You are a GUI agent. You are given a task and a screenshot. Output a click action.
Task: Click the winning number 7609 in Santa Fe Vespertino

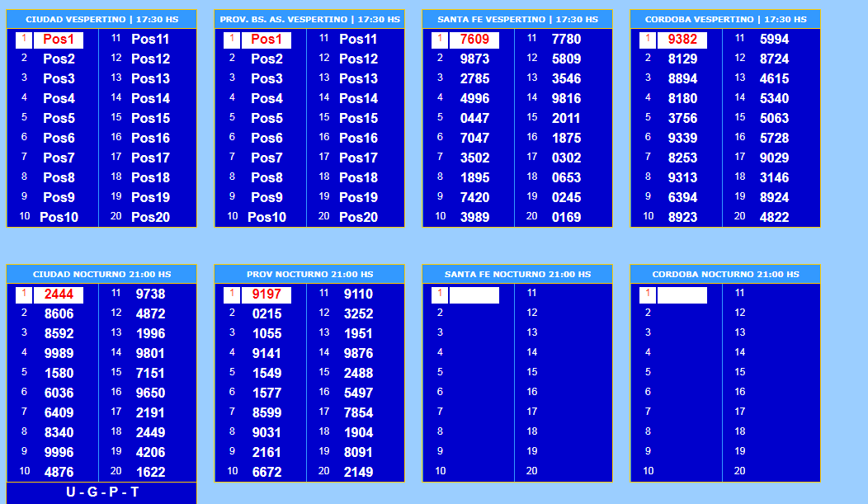point(474,40)
